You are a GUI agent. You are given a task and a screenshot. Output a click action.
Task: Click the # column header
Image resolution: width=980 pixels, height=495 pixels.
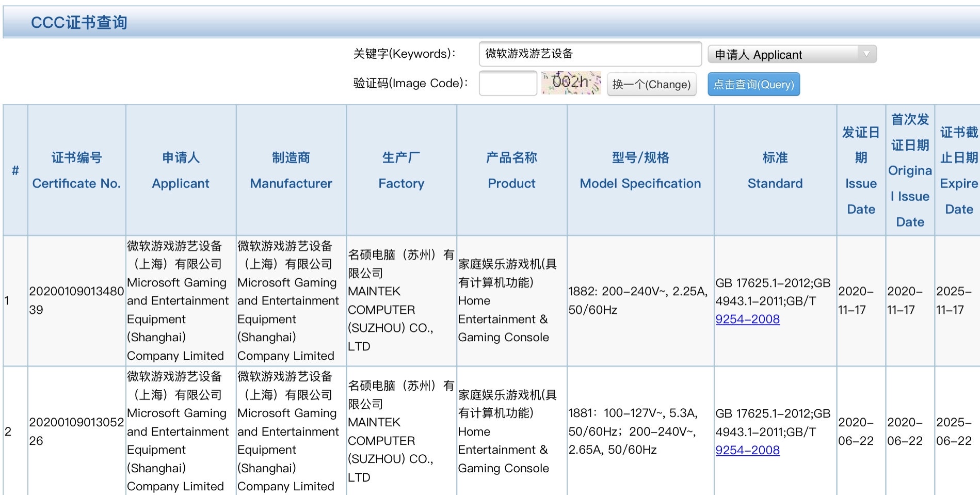[x=15, y=170]
